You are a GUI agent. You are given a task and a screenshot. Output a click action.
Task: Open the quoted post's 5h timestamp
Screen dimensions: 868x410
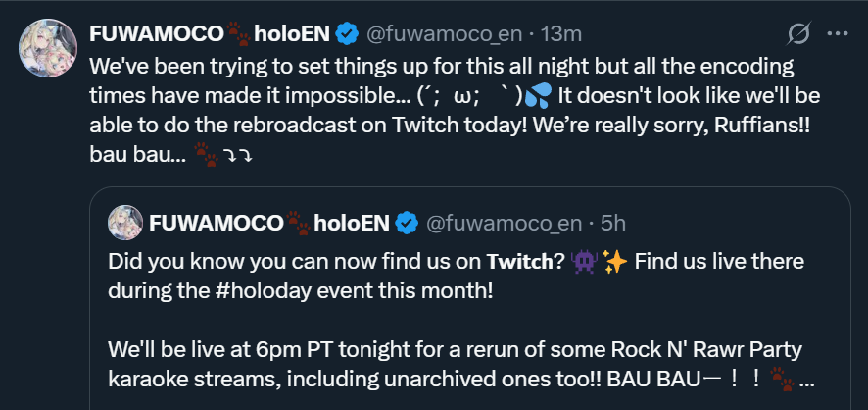[x=614, y=224]
